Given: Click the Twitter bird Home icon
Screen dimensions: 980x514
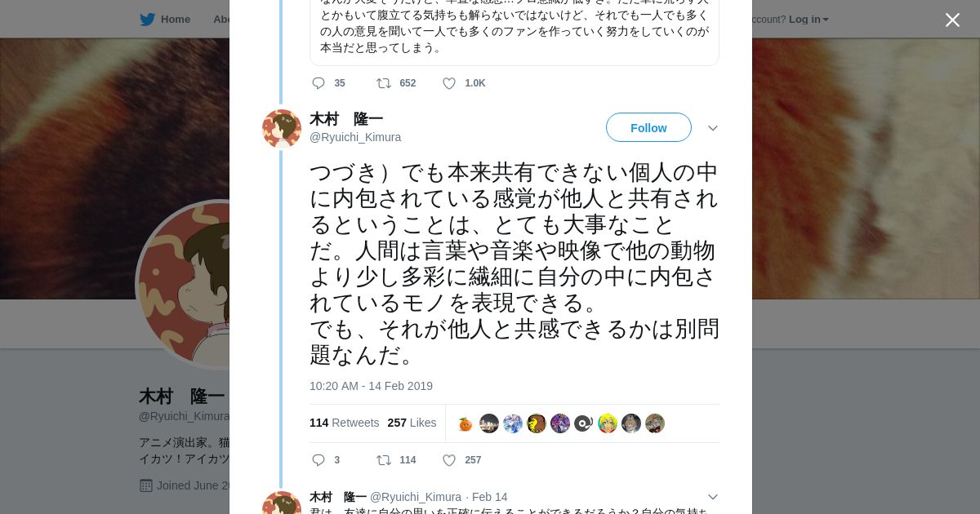Looking at the screenshot, I should click(147, 19).
